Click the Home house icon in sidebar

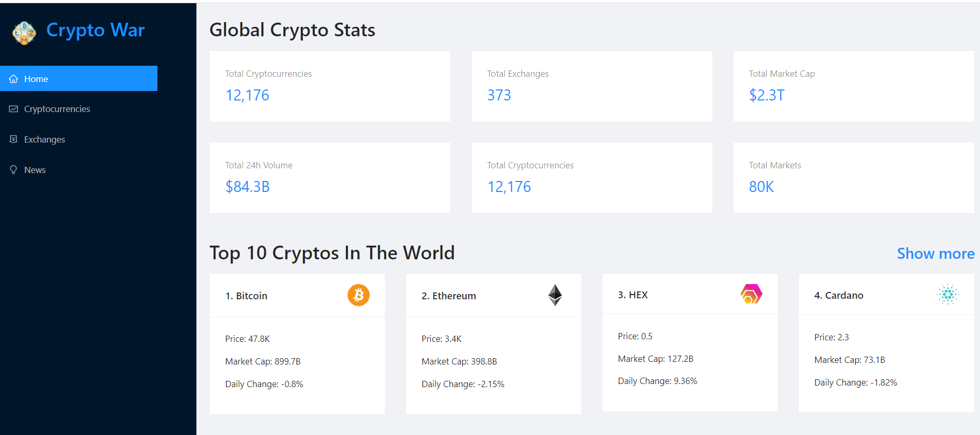click(x=14, y=79)
